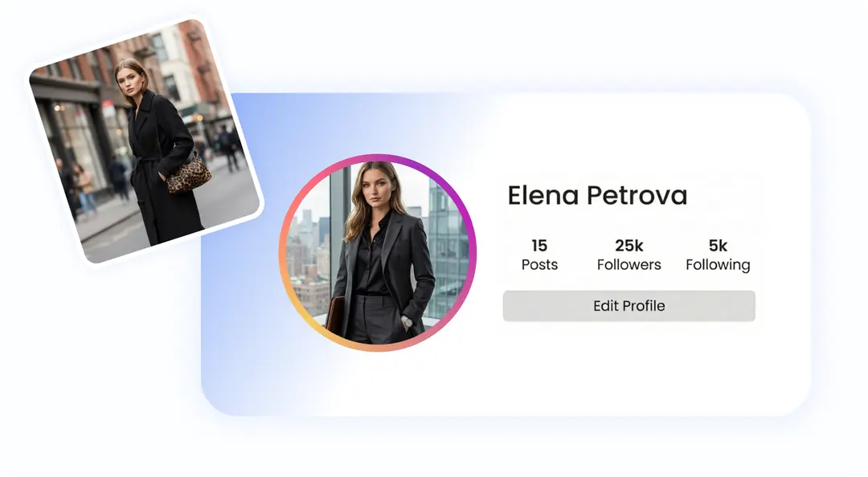868x477 pixels.
Task: Click the "Posts" label
Action: pos(539,265)
